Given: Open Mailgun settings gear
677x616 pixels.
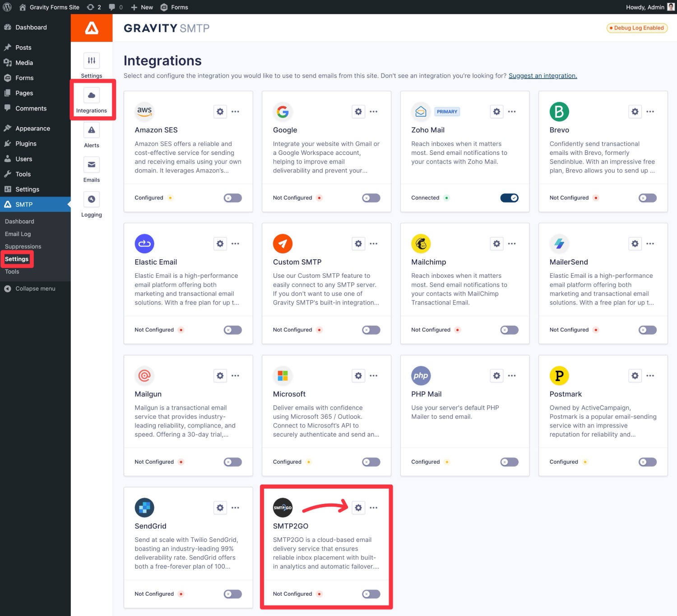Looking at the screenshot, I should click(220, 376).
